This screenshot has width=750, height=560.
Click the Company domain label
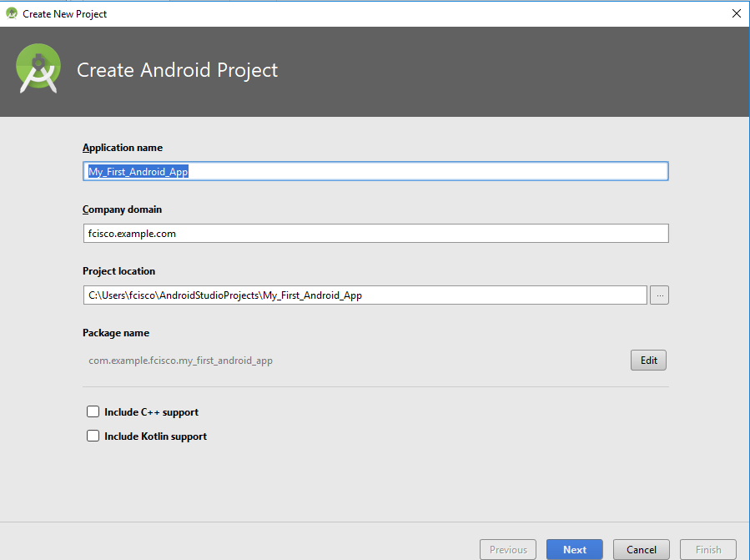tap(122, 209)
